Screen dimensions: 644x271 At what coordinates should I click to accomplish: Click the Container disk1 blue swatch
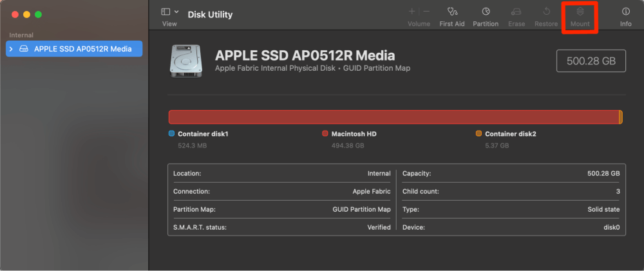point(171,134)
